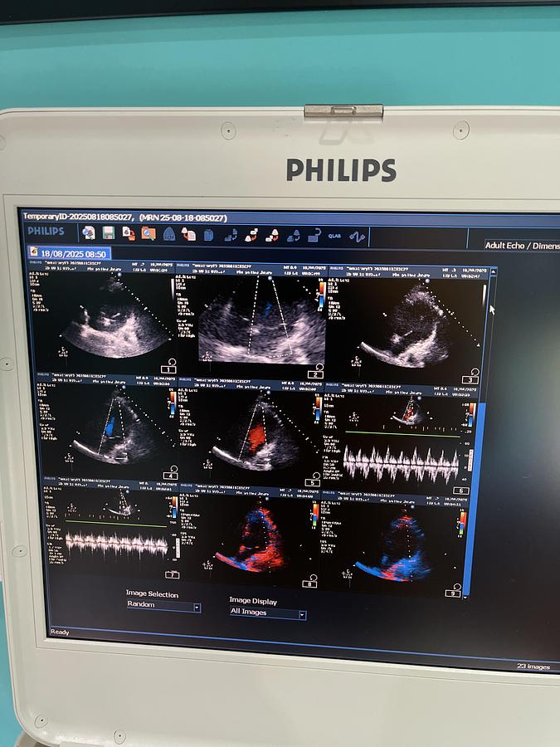560x747 pixels.
Task: Click the thumbnail scrollbar up arrow
Action: pos(493,271)
